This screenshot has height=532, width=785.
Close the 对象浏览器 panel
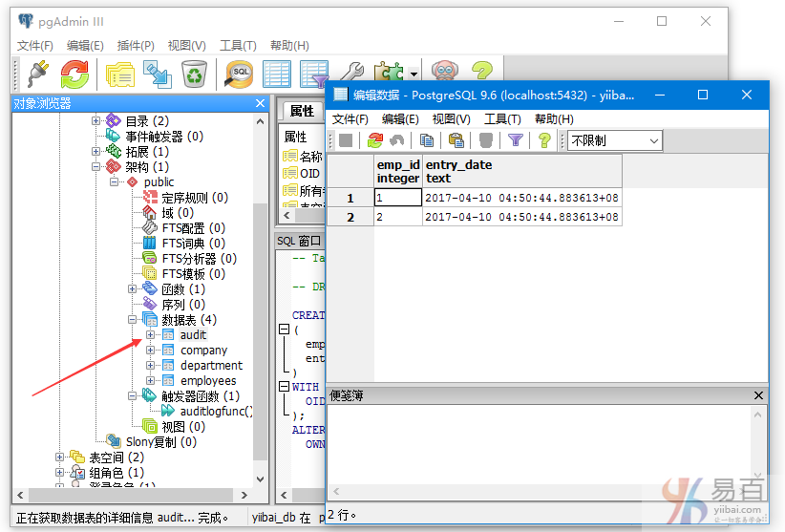(260, 103)
